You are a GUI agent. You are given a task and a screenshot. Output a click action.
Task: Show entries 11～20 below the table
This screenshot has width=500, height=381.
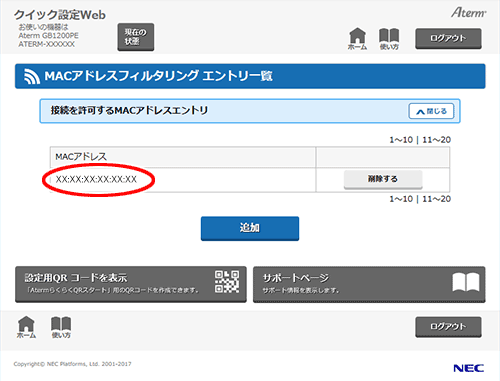436,199
